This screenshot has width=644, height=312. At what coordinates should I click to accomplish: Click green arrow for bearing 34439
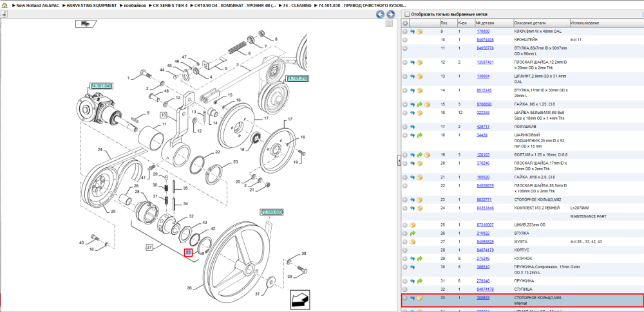click(420, 135)
